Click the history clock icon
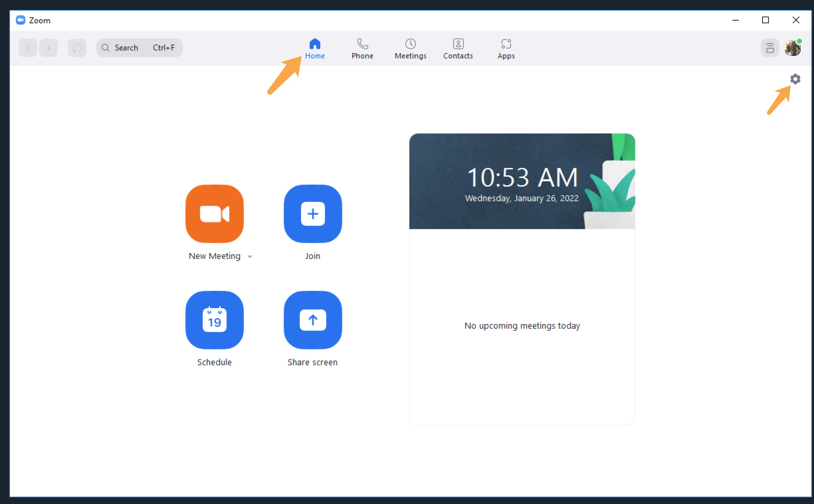Viewport: 814px width, 504px height. [x=77, y=48]
